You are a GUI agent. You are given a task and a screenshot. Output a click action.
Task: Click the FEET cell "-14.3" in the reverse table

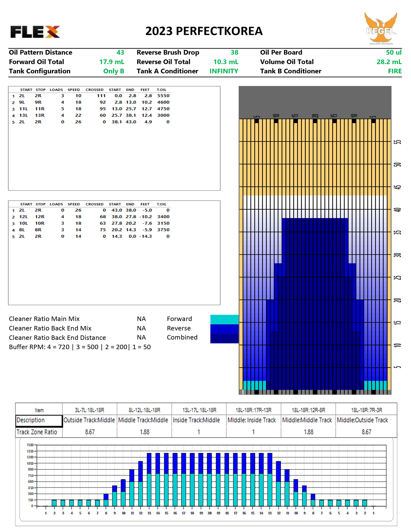point(146,236)
